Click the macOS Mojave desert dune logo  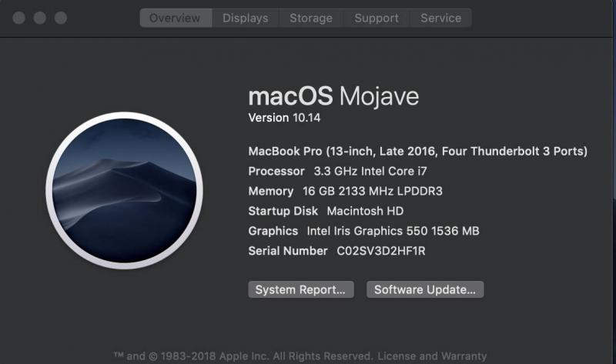[125, 190]
